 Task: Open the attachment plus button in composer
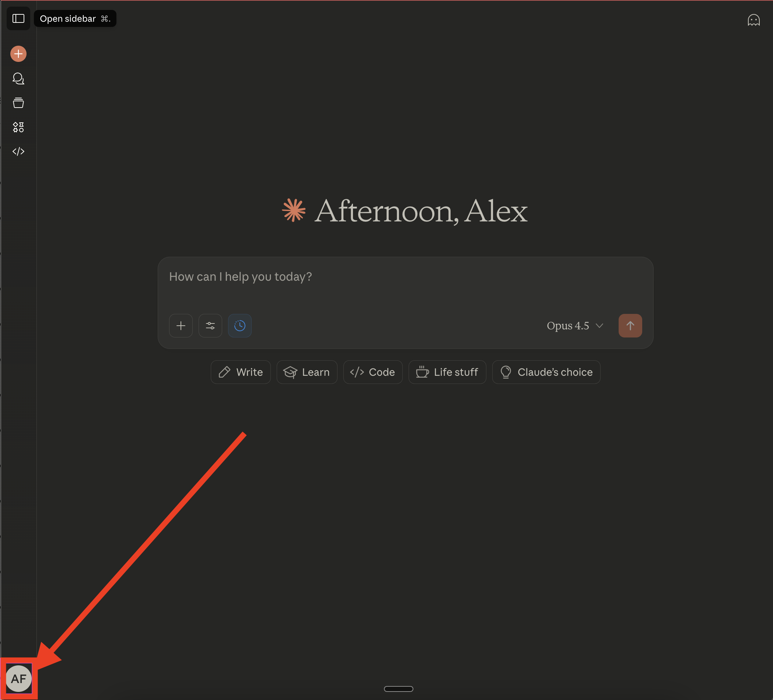click(181, 325)
